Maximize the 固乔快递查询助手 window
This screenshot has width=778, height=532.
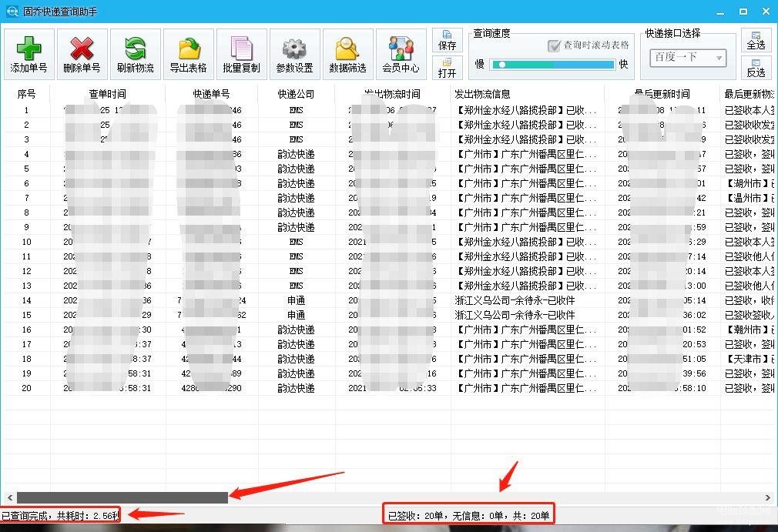point(743,11)
